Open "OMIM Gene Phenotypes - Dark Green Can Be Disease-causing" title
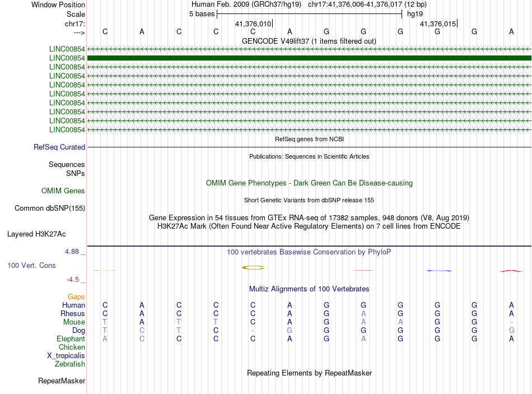Image resolution: width=532 pixels, height=394 pixels. tap(310, 183)
